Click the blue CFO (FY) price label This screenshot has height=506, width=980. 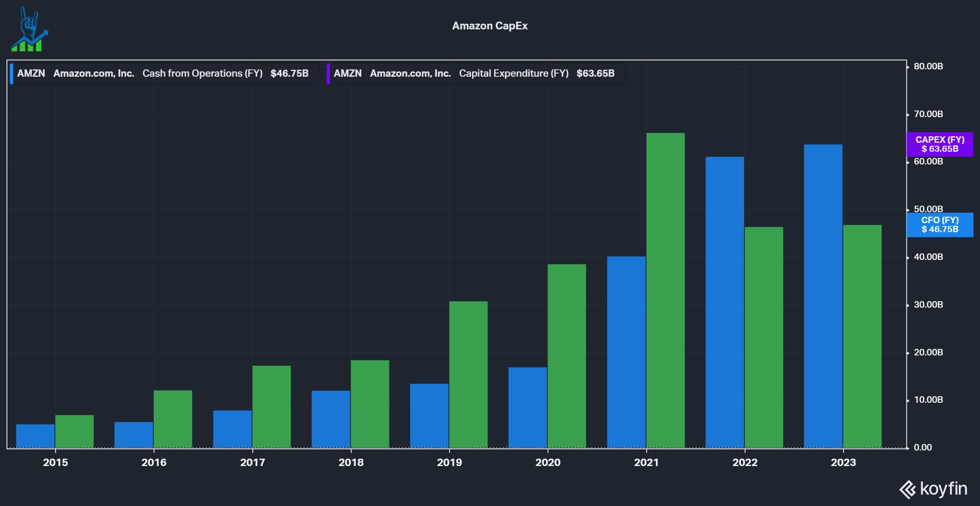coord(940,224)
